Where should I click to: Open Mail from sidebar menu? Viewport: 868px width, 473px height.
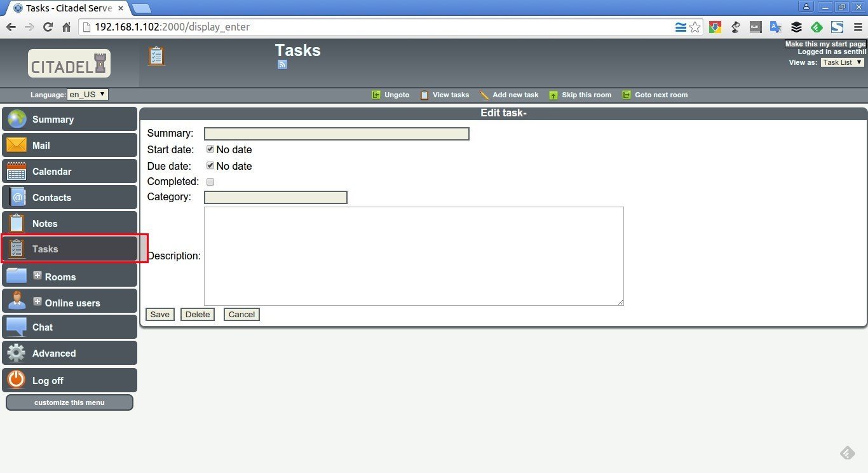(69, 145)
